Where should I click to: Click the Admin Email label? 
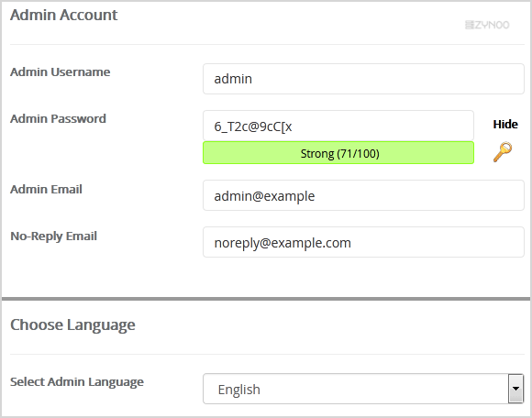pyautogui.click(x=46, y=189)
